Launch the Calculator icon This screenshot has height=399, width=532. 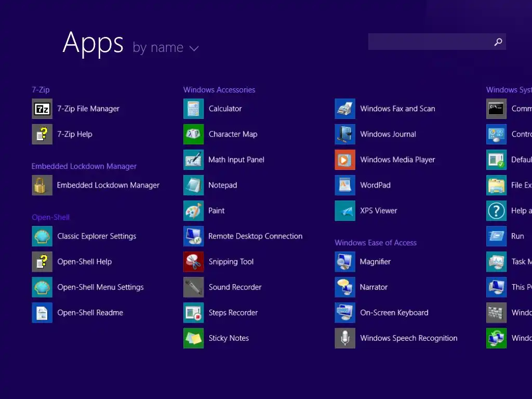(x=193, y=109)
